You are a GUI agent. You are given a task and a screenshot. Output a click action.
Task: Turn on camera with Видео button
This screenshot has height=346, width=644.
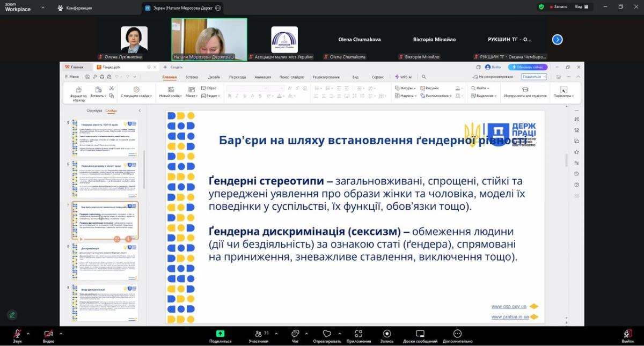(48, 334)
